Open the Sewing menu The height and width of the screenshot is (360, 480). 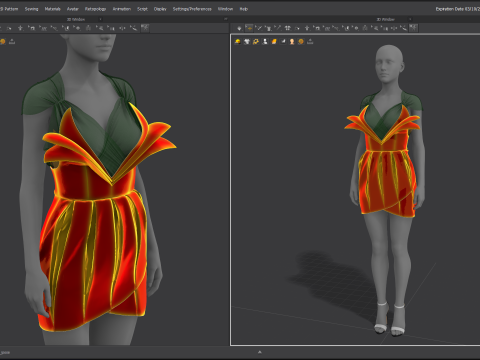tap(31, 9)
